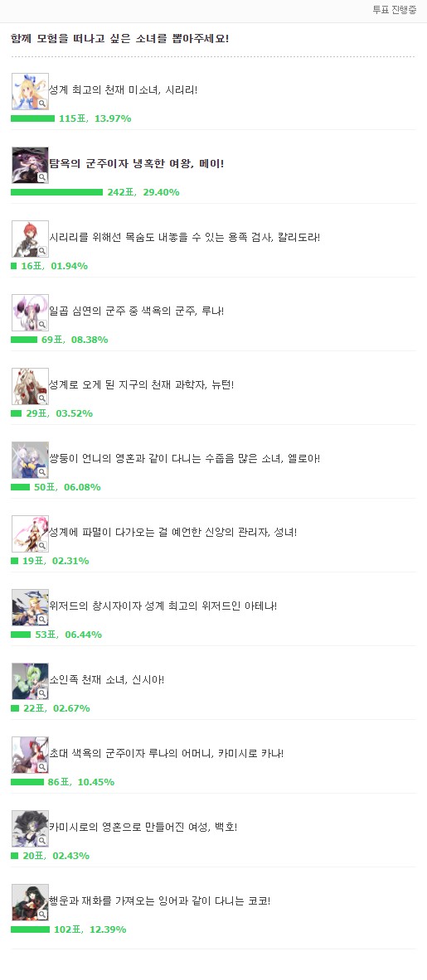Viewport: 427px width, 980px height.
Task: Click magnifier on 아테나 wizard thumbnail
Action: 42,620
